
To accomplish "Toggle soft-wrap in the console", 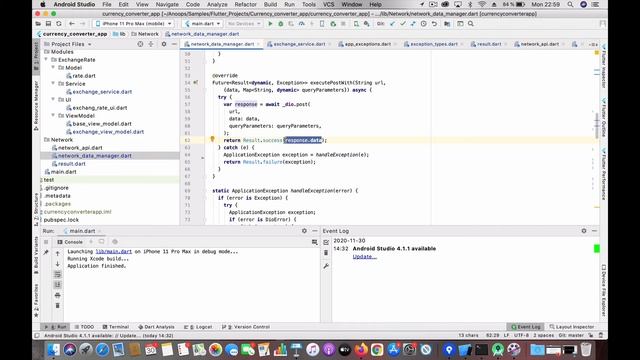I will pyautogui.click(x=58, y=274).
